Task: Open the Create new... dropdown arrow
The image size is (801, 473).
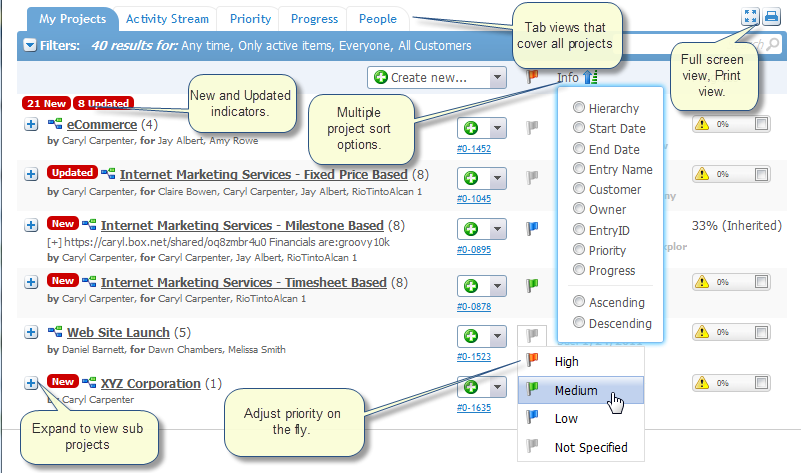Action: [x=498, y=78]
